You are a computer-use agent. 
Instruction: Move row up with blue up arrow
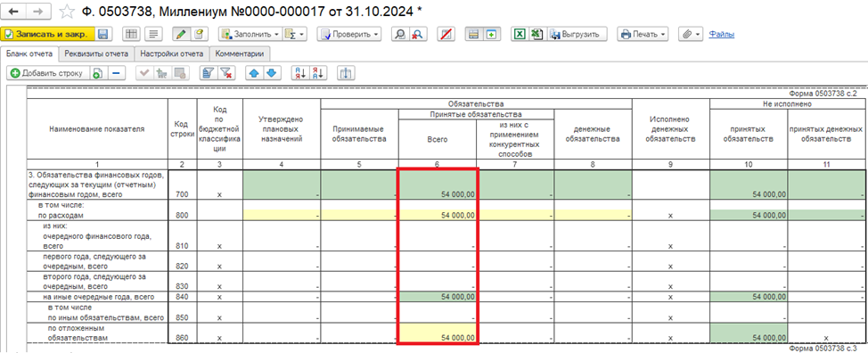(254, 73)
